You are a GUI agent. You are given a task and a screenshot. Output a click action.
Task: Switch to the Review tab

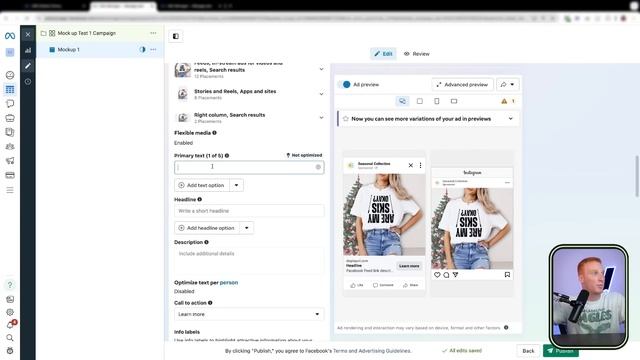point(417,53)
